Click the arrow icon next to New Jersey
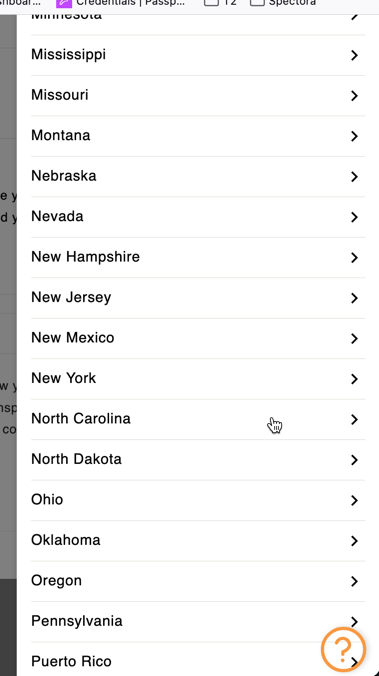The height and width of the screenshot is (676, 379). pos(354,298)
